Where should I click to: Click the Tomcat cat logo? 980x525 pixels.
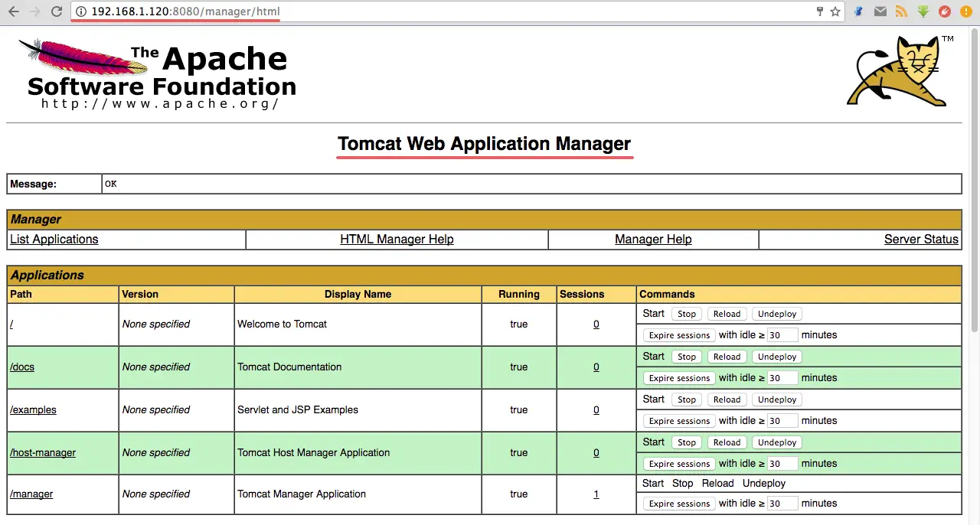(x=900, y=70)
